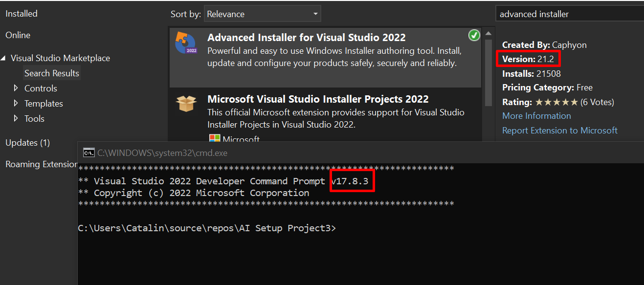Open Updates to view pending update
The width and height of the screenshot is (644, 285).
tap(27, 142)
